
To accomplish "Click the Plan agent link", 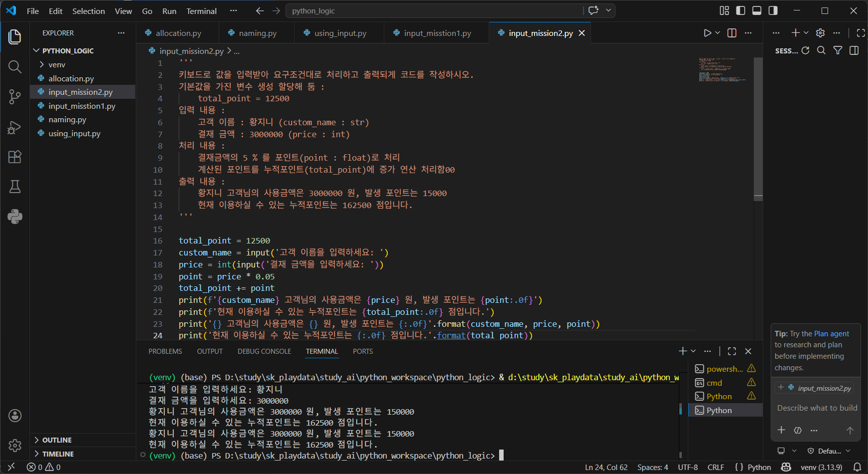I will click(x=832, y=334).
